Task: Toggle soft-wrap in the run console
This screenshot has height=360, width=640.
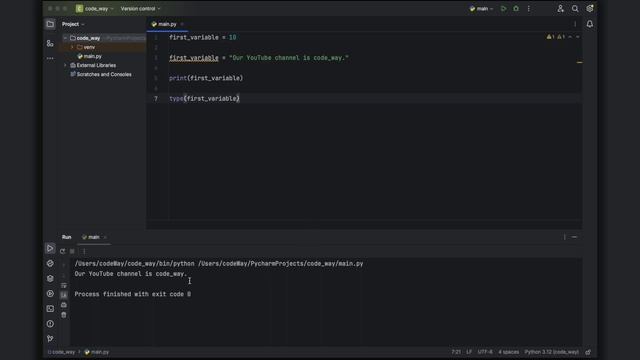Action: coord(64,285)
